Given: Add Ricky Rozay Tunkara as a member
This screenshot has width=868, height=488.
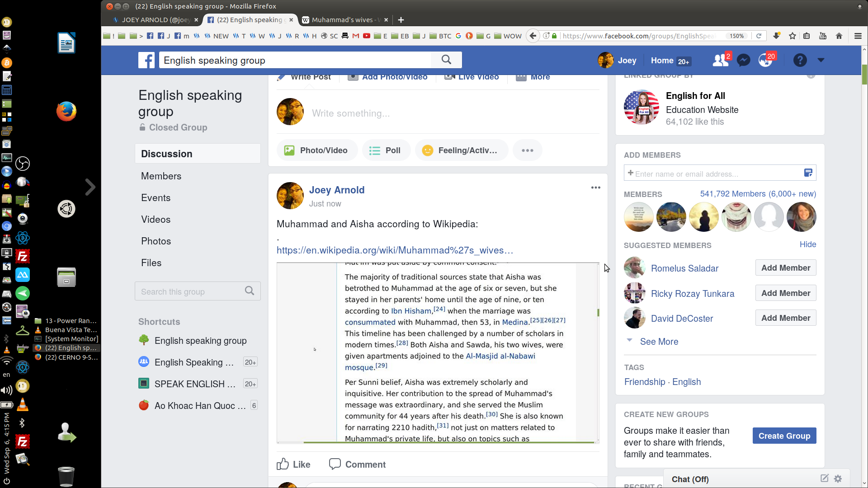Looking at the screenshot, I should (x=786, y=293).
